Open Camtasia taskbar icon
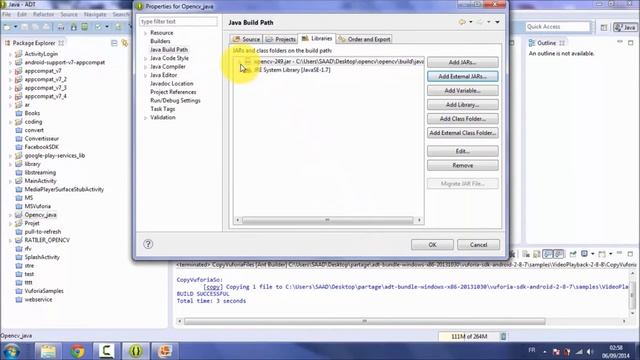Screen dimensions: 640x360 point(107,351)
